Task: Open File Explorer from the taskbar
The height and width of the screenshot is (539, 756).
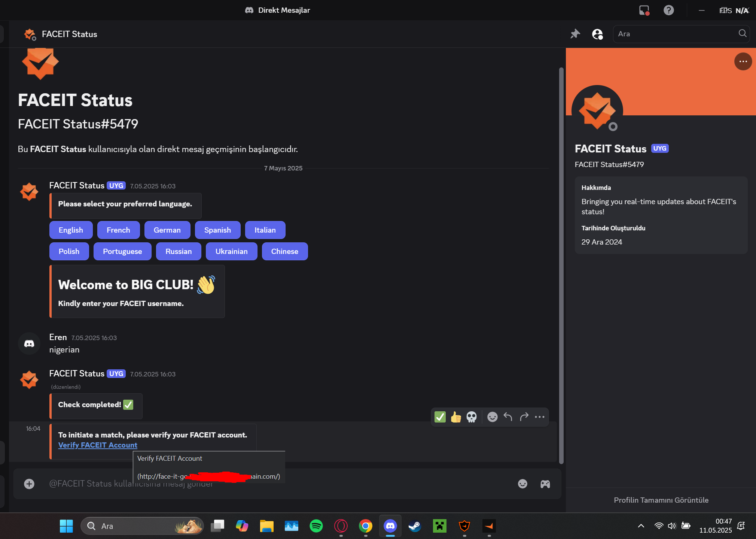Action: 267,526
